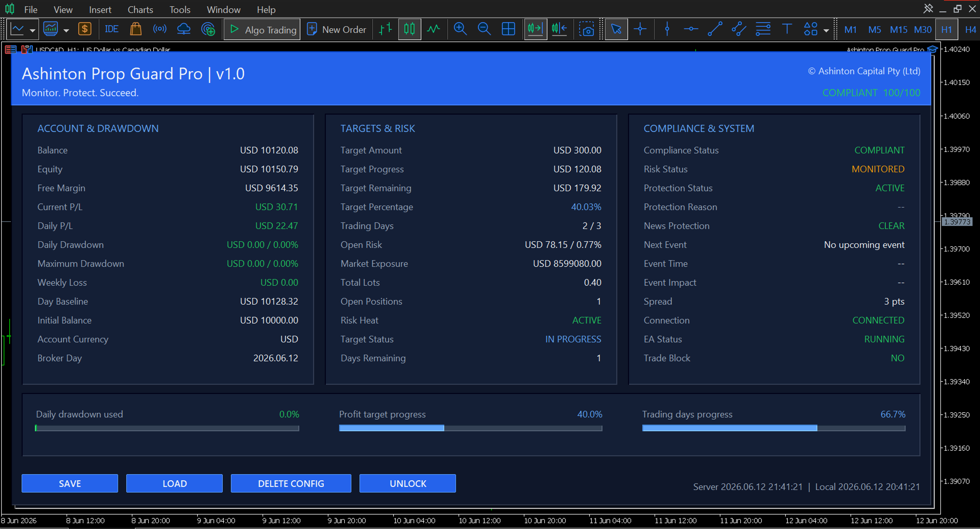This screenshot has width=980, height=529.
Task: Click the SAVE button
Action: (70, 483)
